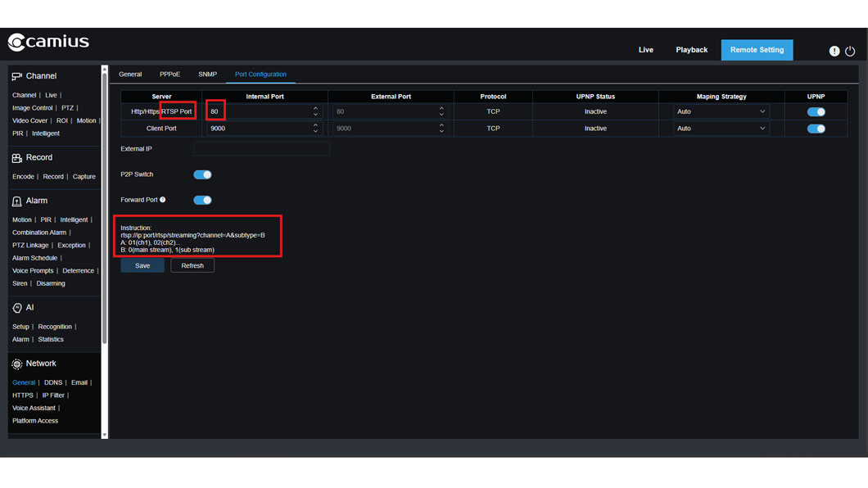
Task: Open the DDNS settings link
Action: (x=52, y=382)
